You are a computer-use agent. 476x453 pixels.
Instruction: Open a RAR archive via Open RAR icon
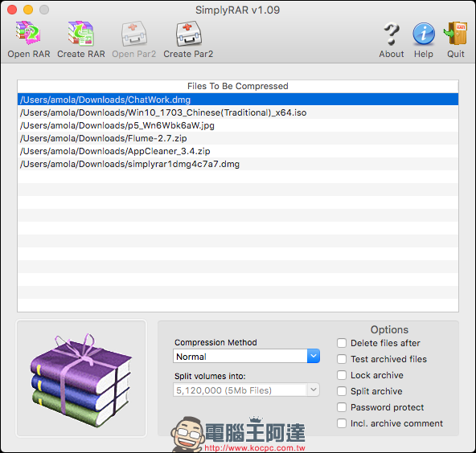point(28,33)
